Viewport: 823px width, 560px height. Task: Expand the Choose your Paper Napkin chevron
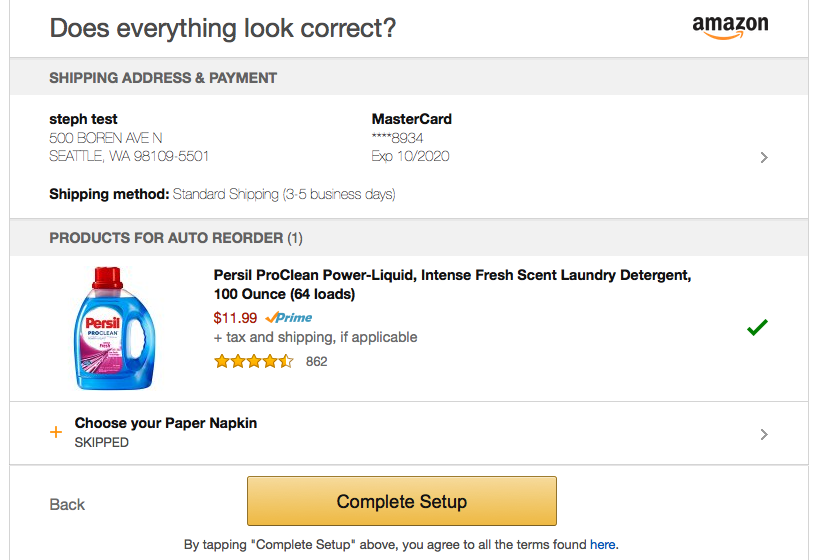click(x=764, y=434)
